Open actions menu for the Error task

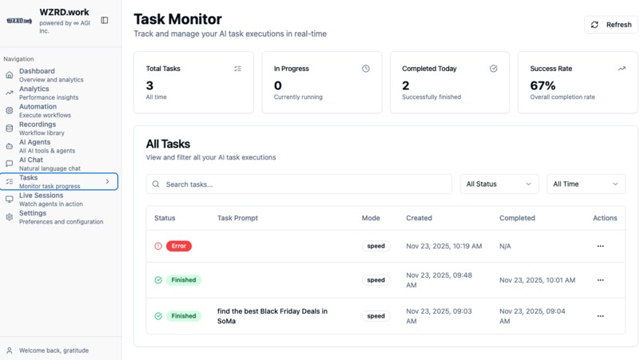point(601,246)
